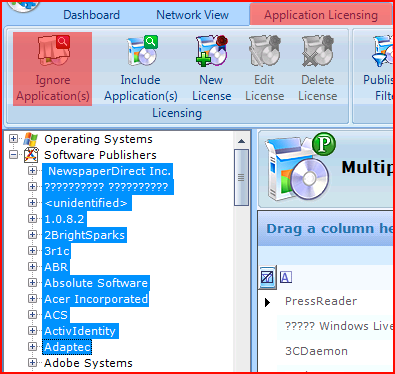Select the 1.0.8.2 tree entry

click(x=64, y=219)
